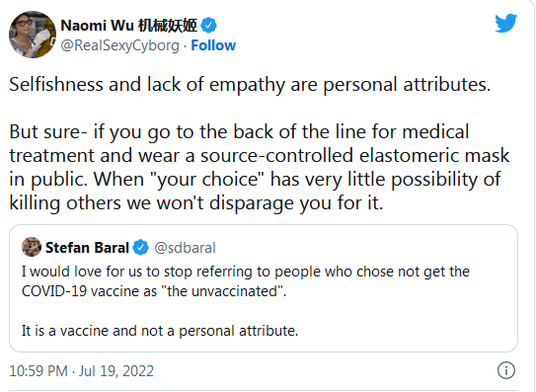Click the quoted line "It is a vaccine"
536x392 pixels.
click(x=160, y=331)
